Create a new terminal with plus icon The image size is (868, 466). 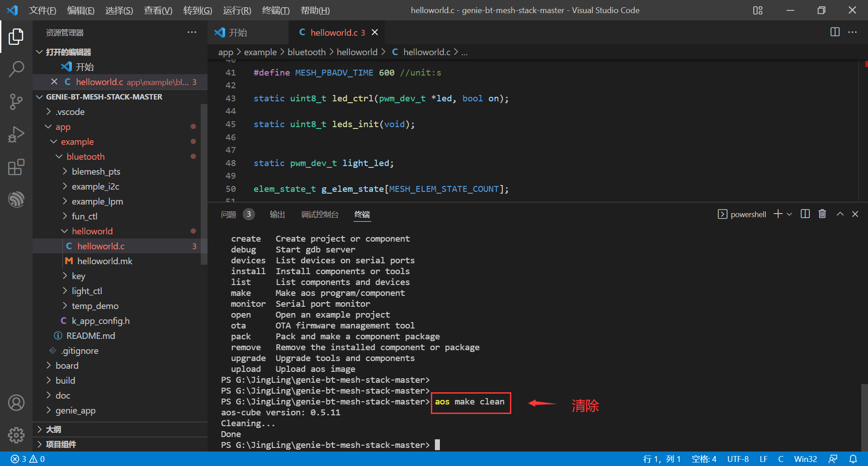coord(778,214)
